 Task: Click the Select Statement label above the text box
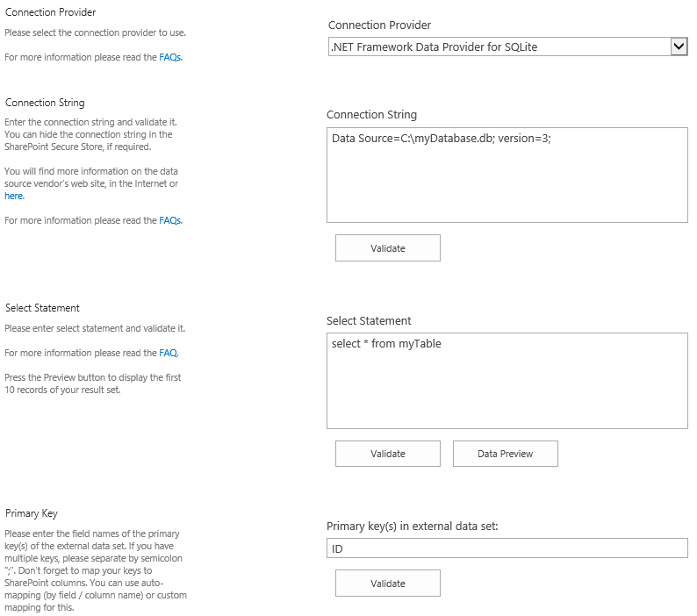coord(369,321)
